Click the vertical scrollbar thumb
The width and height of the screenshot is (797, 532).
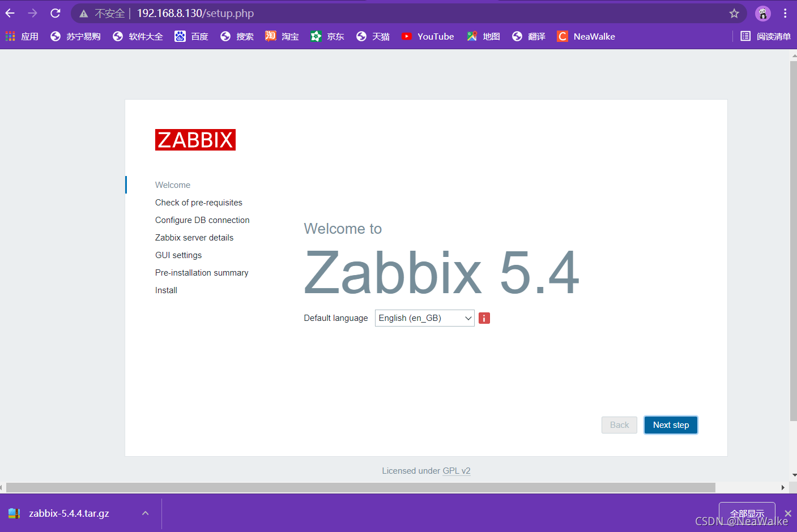pos(794,241)
